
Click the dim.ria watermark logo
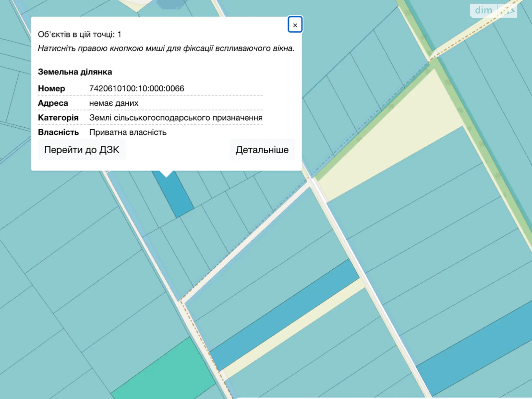click(493, 11)
